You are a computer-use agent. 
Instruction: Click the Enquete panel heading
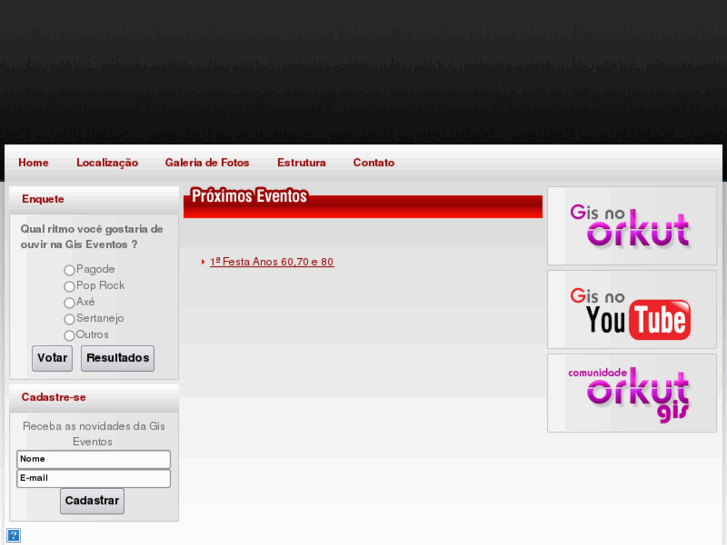click(43, 199)
